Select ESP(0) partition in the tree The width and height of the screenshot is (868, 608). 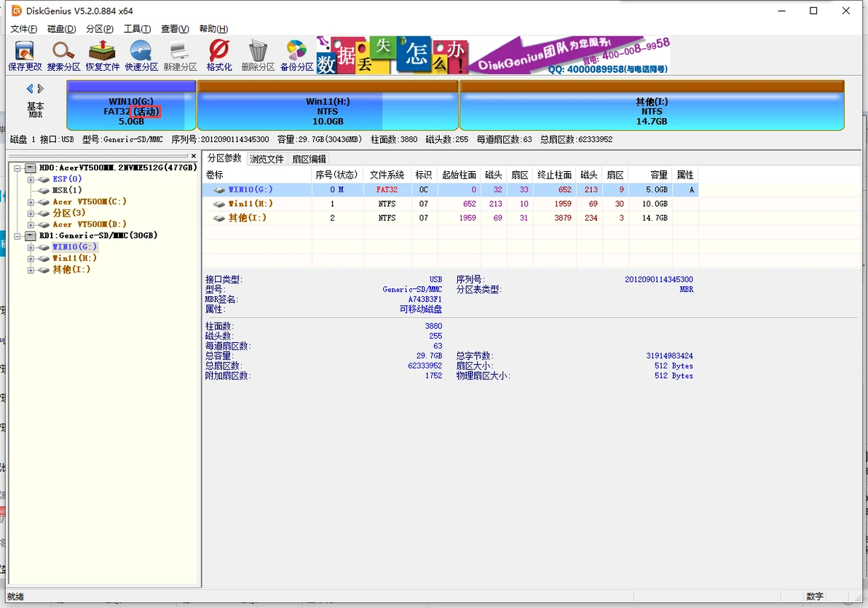[x=67, y=179]
